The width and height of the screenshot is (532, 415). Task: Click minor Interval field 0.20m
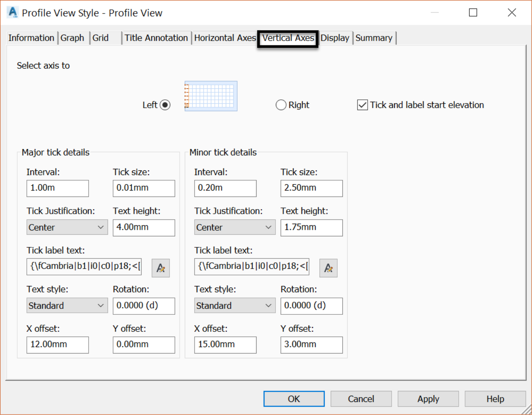(225, 188)
